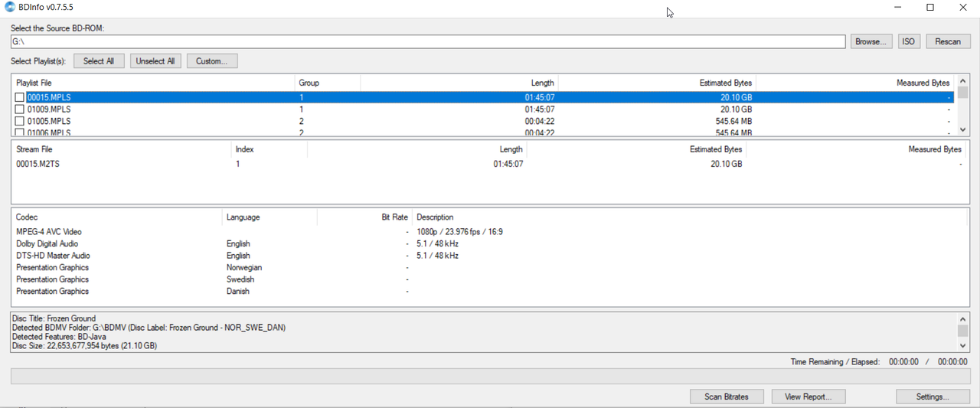Click up arrow of disc info scrollbar

963,318
